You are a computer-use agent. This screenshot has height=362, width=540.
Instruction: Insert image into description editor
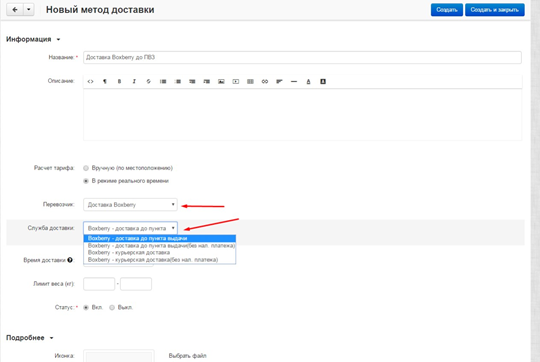221,82
